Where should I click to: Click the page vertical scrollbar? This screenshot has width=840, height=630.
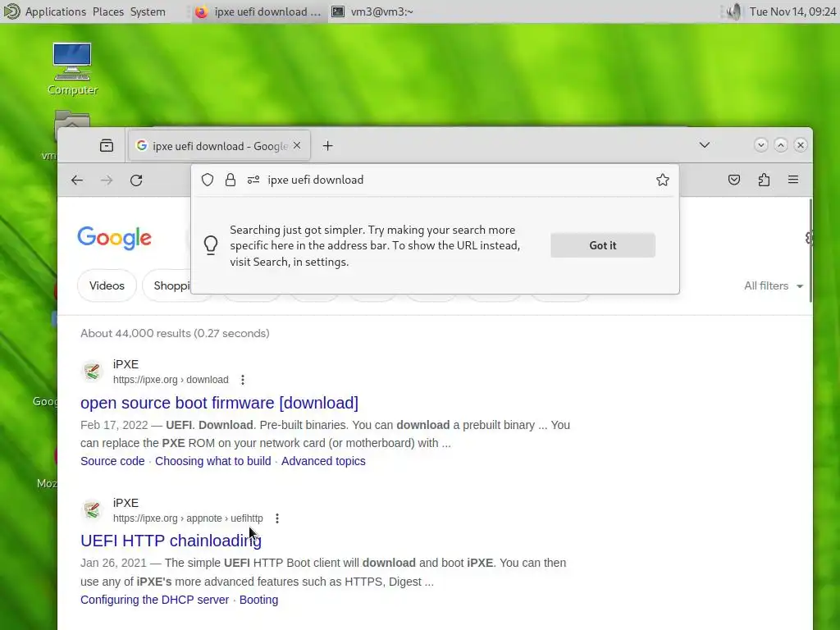(x=810, y=250)
